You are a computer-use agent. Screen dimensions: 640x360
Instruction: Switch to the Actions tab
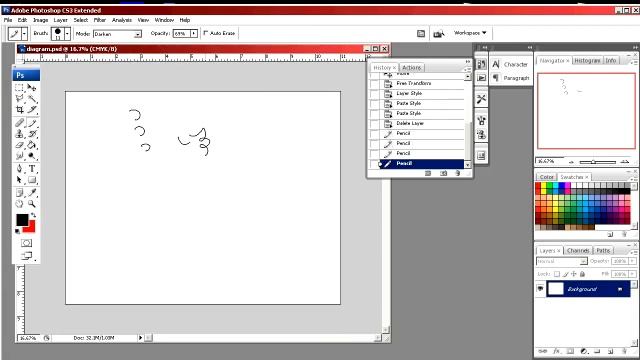coord(411,67)
